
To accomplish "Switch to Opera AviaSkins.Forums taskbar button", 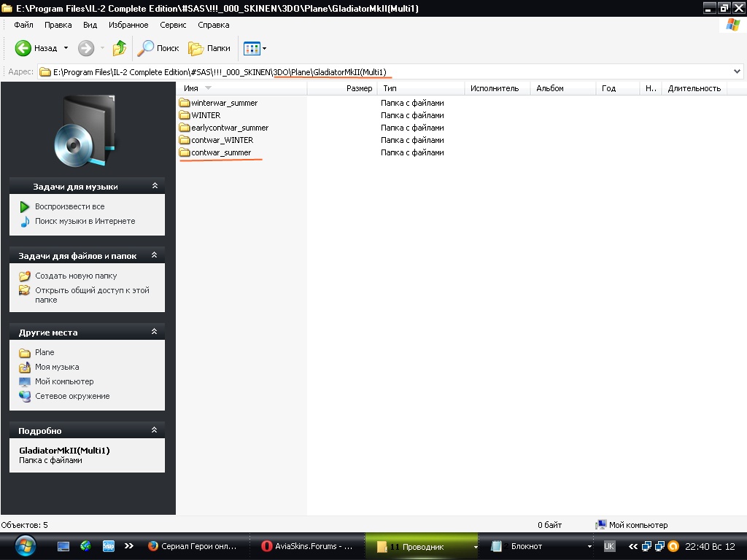I will (308, 546).
